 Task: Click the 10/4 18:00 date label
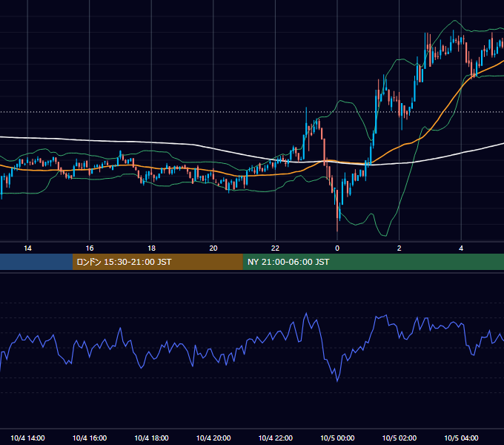[151, 438]
